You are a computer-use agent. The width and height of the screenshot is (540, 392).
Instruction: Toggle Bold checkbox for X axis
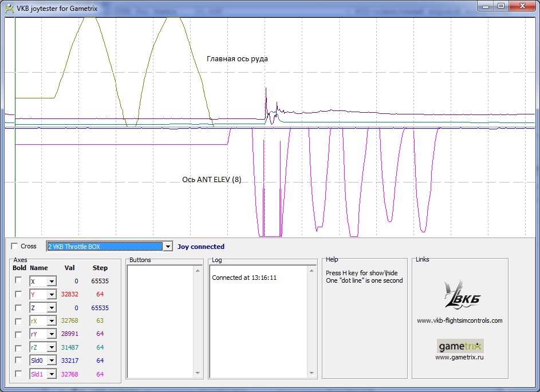point(18,280)
